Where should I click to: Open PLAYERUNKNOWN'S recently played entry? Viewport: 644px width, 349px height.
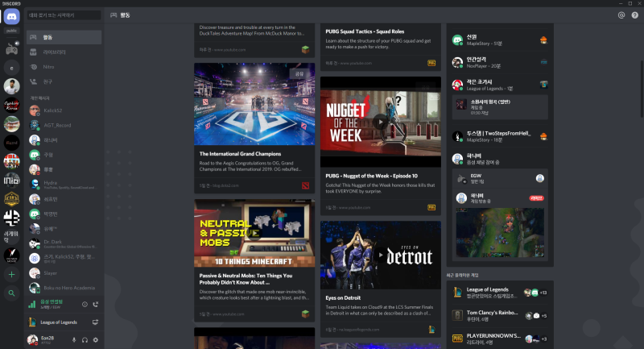coord(500,339)
